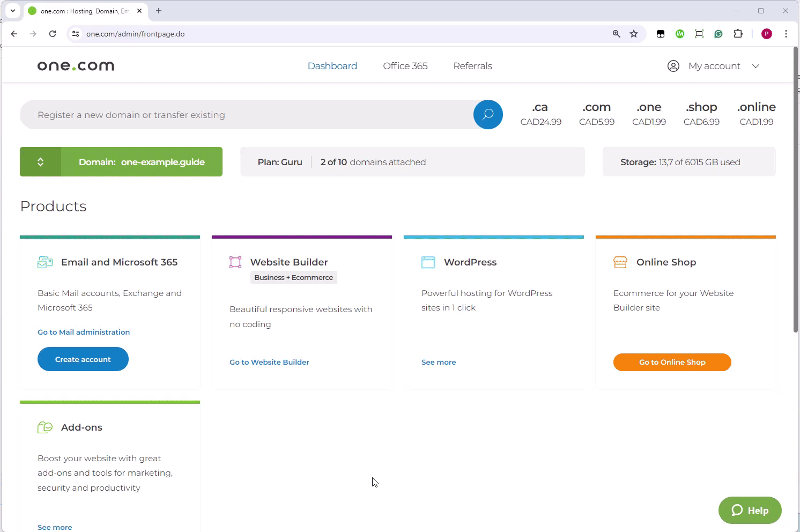Image resolution: width=800 pixels, height=532 pixels.
Task: Click the browser address bar URL
Action: click(135, 34)
